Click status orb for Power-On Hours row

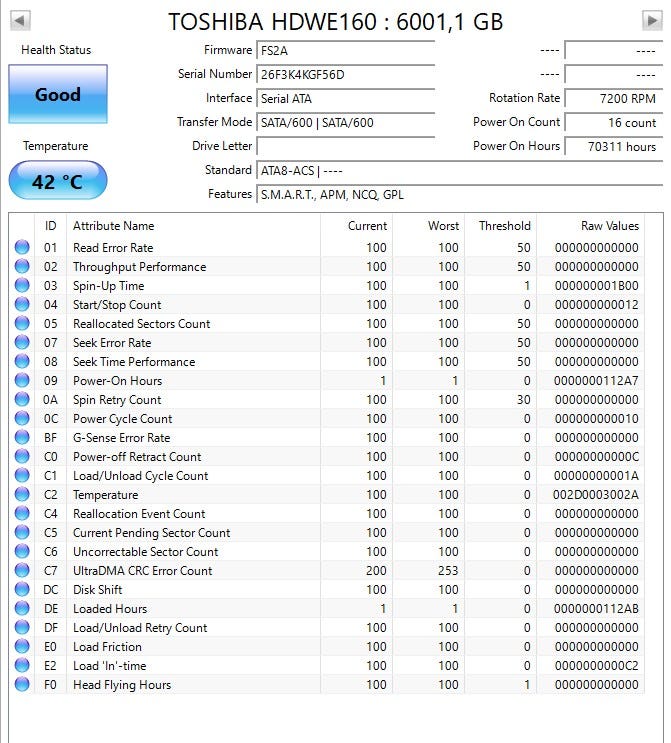[22, 380]
